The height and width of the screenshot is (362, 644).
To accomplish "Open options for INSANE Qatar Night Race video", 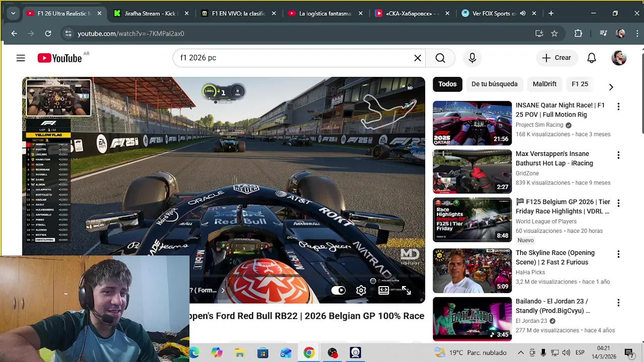I will (x=618, y=107).
